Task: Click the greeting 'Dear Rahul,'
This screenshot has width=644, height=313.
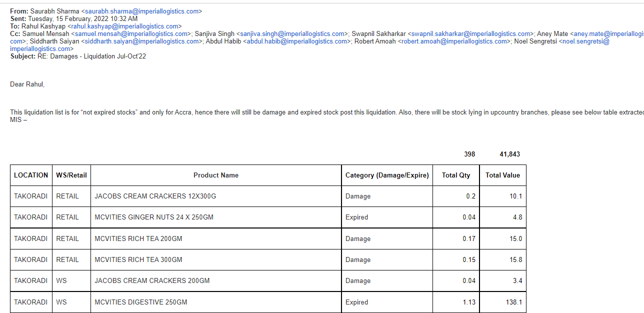Action: [27, 84]
